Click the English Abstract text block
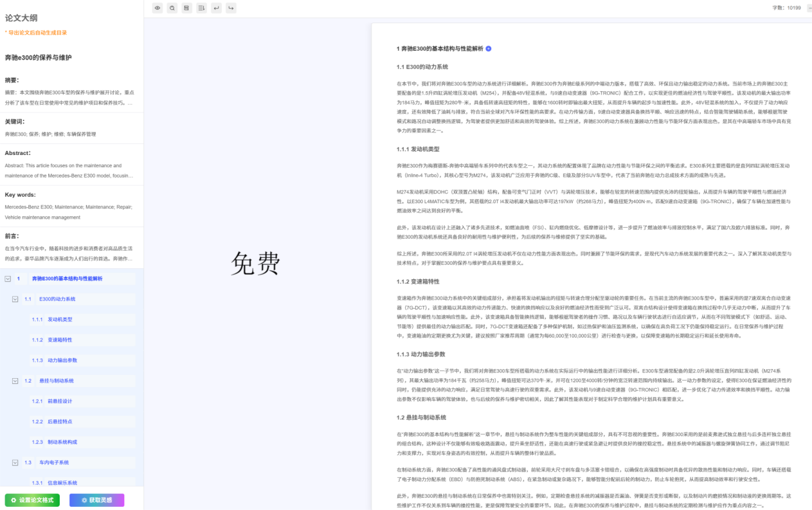The width and height of the screenshot is (812, 510). click(71, 170)
